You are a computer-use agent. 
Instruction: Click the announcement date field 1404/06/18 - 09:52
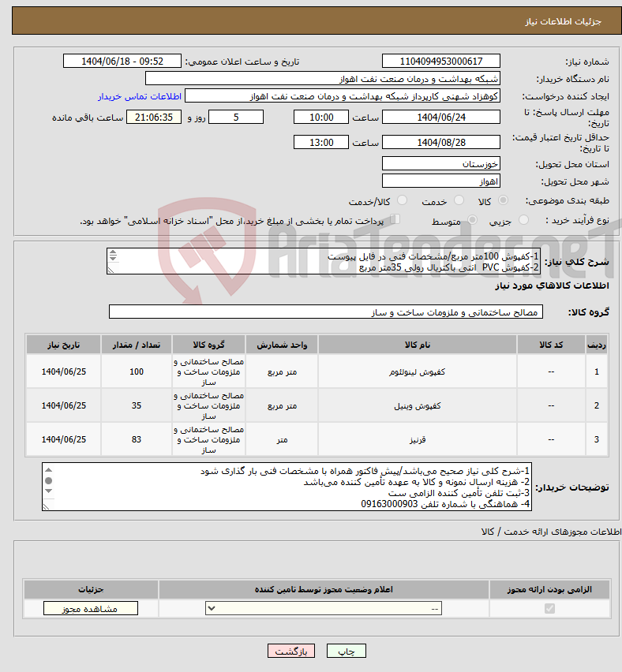[x=122, y=62]
